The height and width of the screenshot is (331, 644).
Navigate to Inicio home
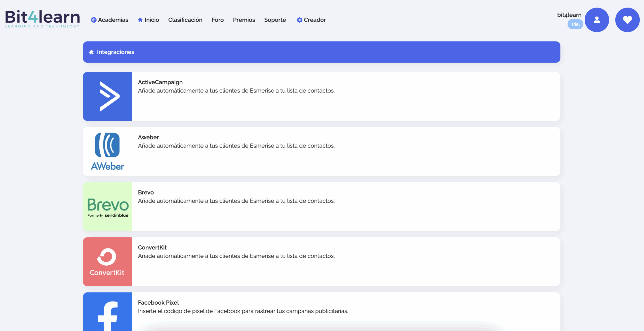pyautogui.click(x=148, y=20)
